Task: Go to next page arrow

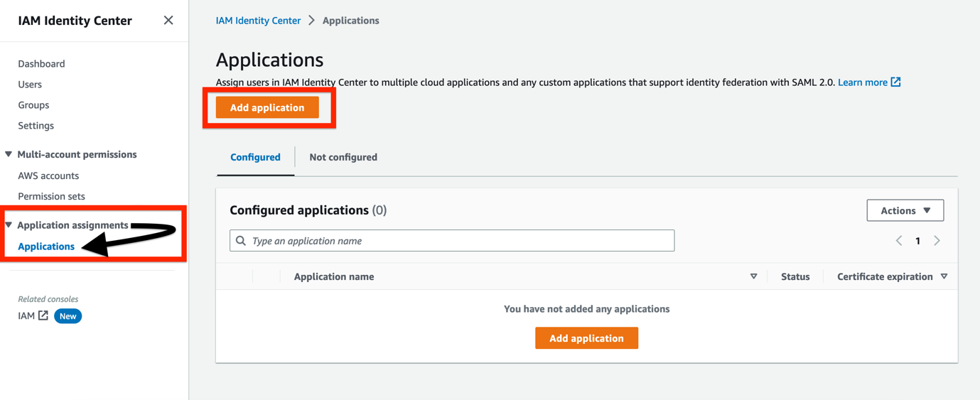Action: (x=937, y=241)
